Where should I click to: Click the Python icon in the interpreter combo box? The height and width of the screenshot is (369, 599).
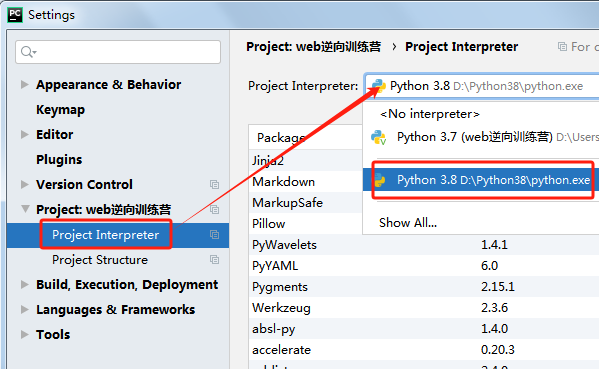(x=378, y=86)
